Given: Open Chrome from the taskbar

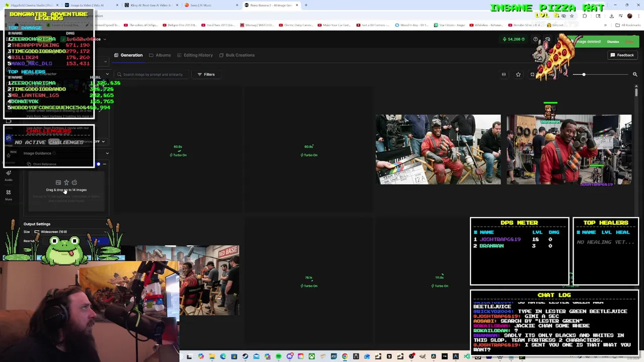Looking at the screenshot, I should 345,356.
